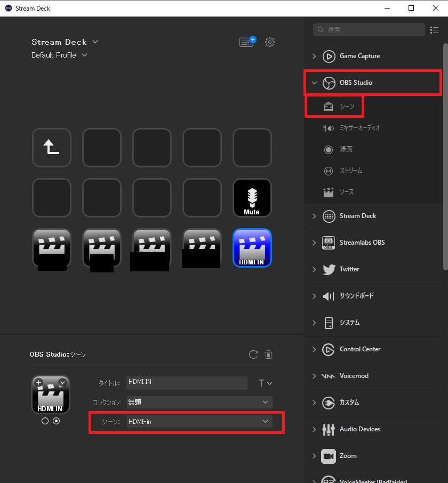Viewport: 448px width, 483px height.
Task: Select the blue HDMI IN scene key
Action: (x=252, y=248)
